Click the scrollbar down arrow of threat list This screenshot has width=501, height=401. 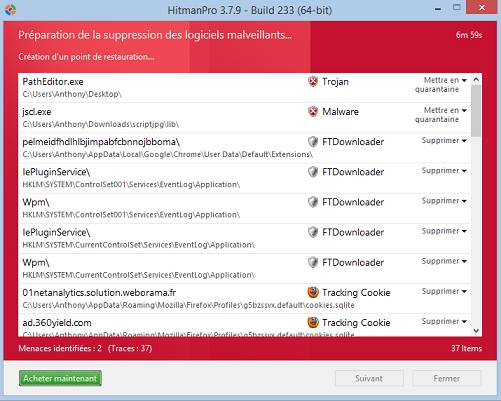click(476, 331)
